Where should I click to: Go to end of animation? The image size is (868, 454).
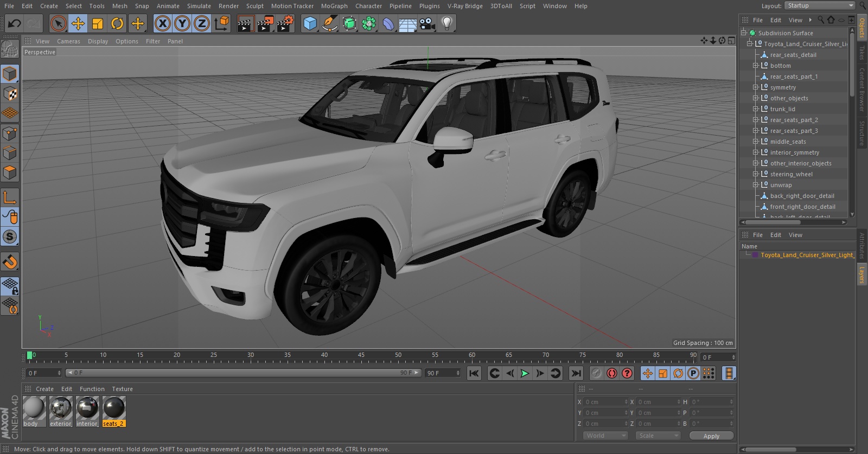pyautogui.click(x=576, y=373)
